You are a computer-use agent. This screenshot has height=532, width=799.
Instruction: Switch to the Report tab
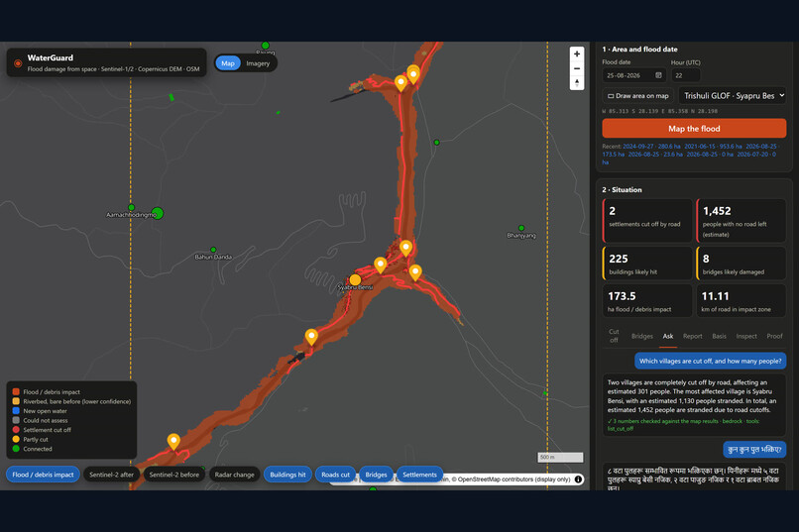pyautogui.click(x=693, y=336)
